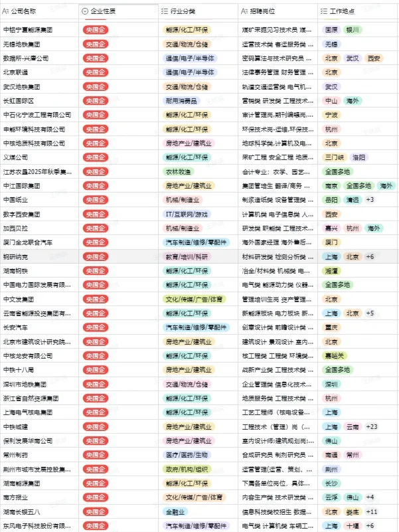
Task: Select the 无锡地铁集团 company cell
Action: point(39,44)
